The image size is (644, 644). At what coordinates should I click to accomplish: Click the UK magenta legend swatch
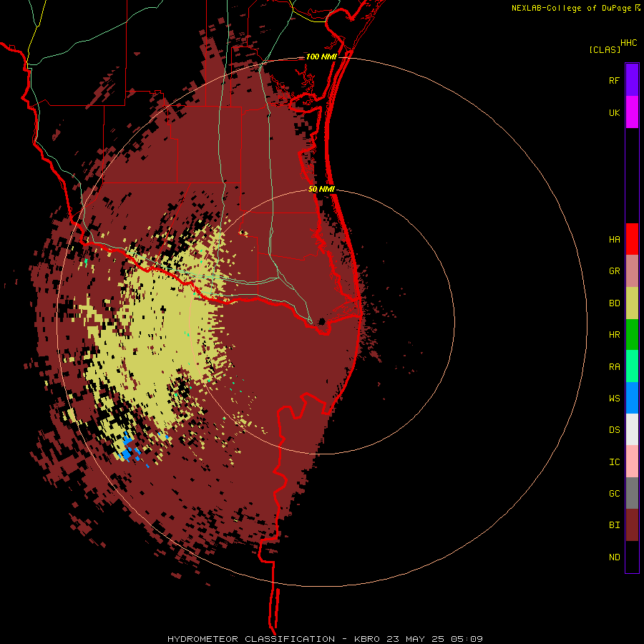pyautogui.click(x=632, y=112)
